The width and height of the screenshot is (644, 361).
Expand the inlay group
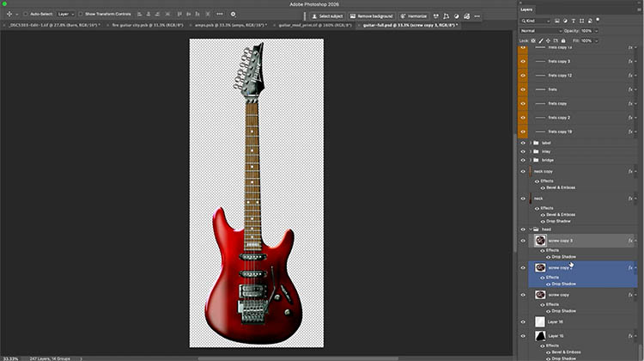531,152
